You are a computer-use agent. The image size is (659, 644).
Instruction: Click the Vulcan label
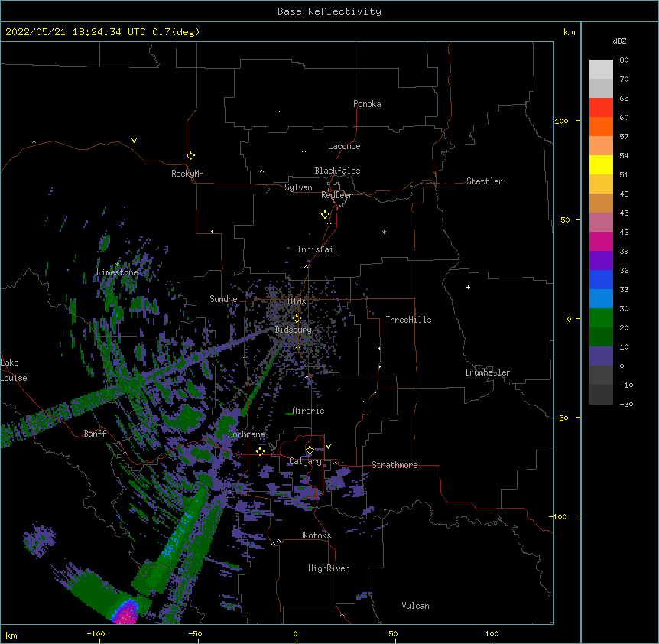(x=415, y=606)
